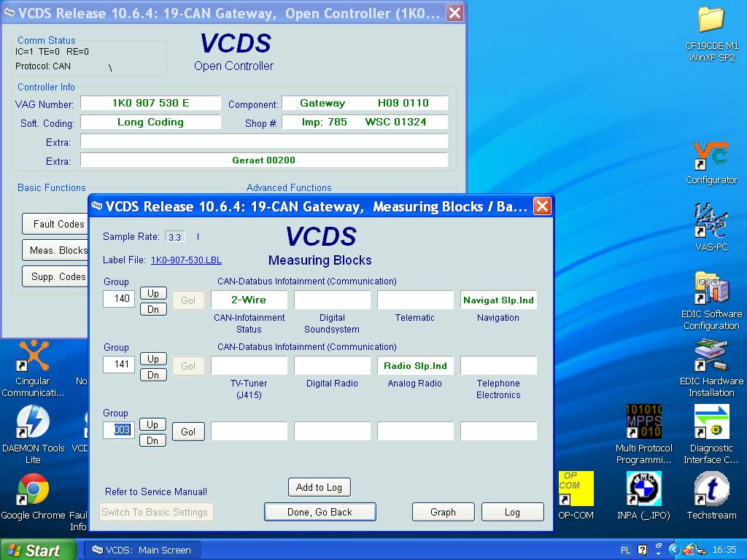Decrement group 141 with Dn button

153,376
